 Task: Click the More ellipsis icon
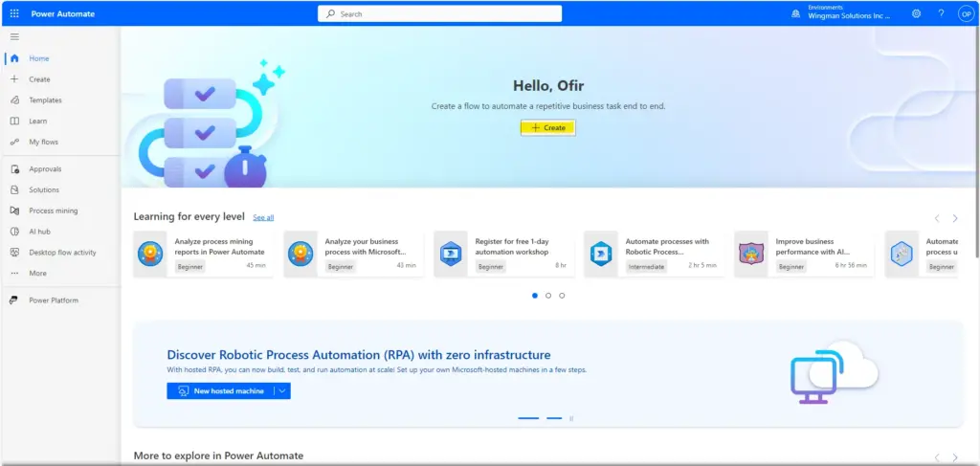(14, 274)
